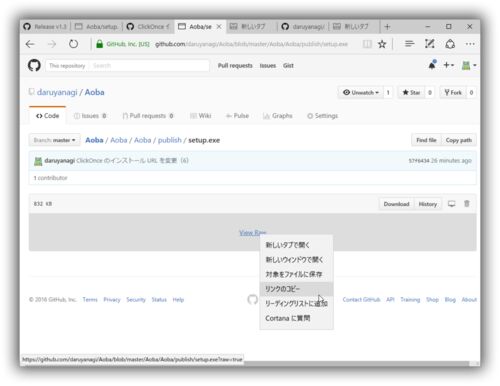Click the Copy path button

(x=459, y=140)
